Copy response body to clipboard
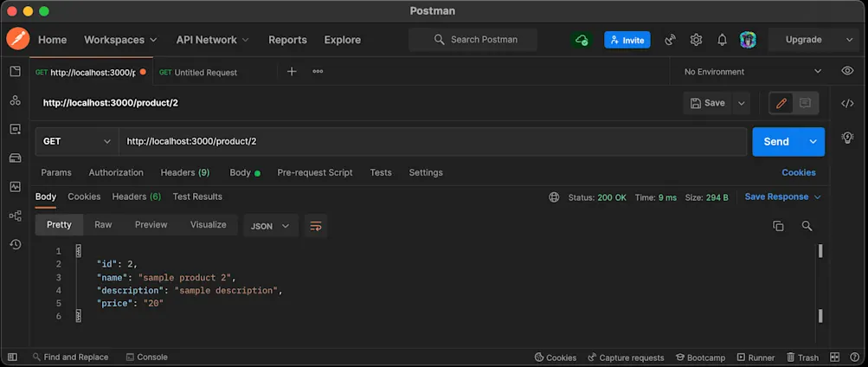 click(x=778, y=226)
